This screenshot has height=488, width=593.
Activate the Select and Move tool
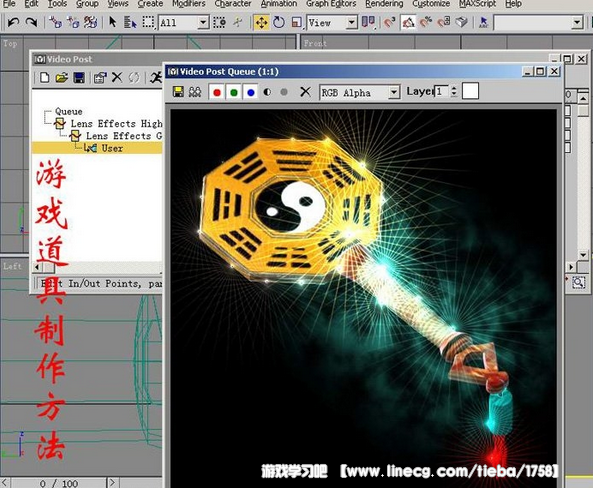tap(261, 22)
